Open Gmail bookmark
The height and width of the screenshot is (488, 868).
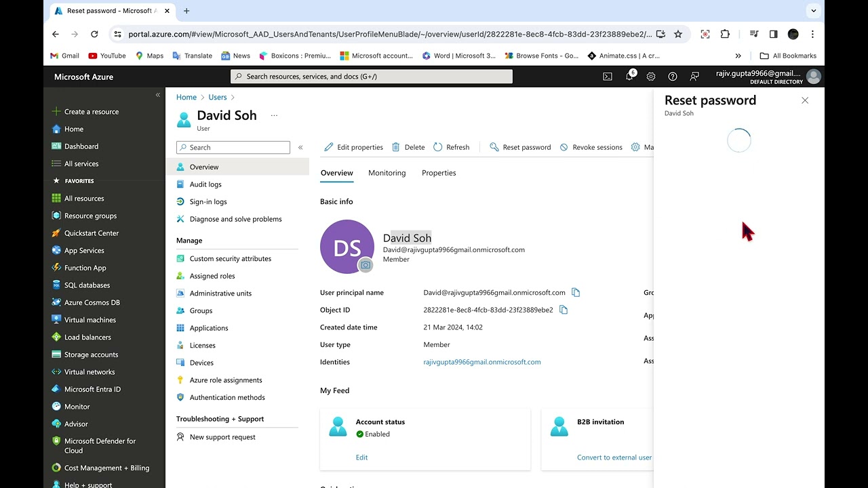tap(65, 56)
